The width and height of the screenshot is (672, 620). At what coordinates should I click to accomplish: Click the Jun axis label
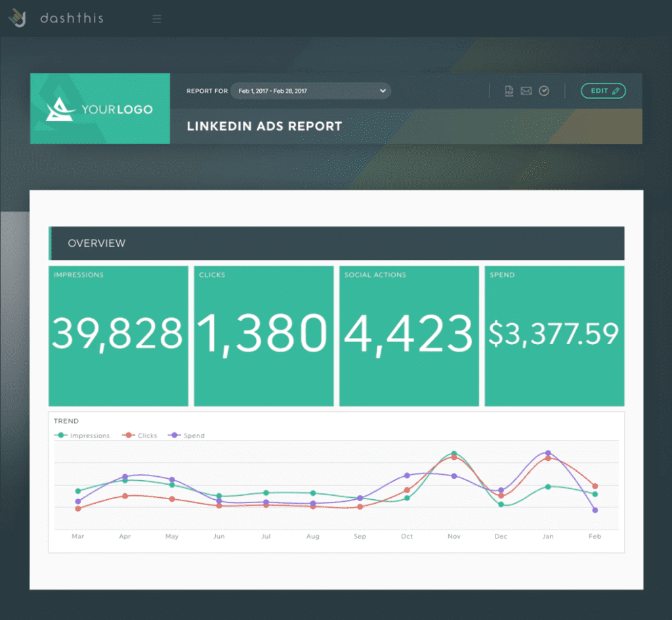(x=219, y=537)
